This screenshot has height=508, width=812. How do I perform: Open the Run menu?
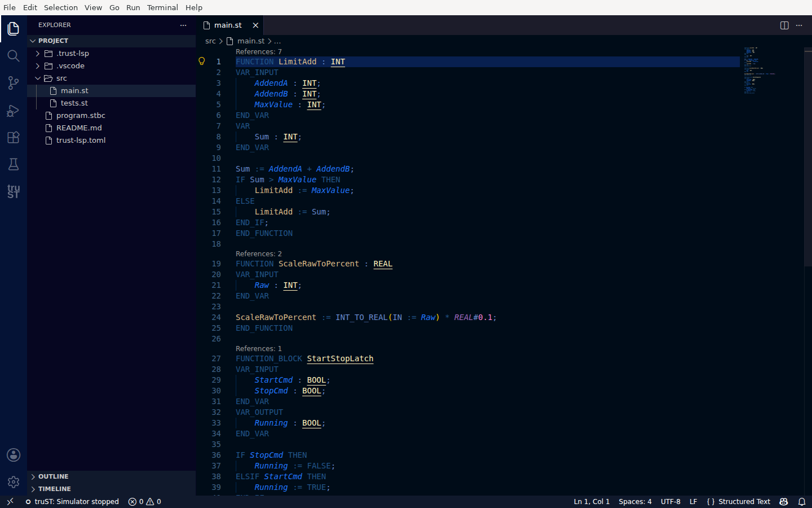(x=133, y=7)
